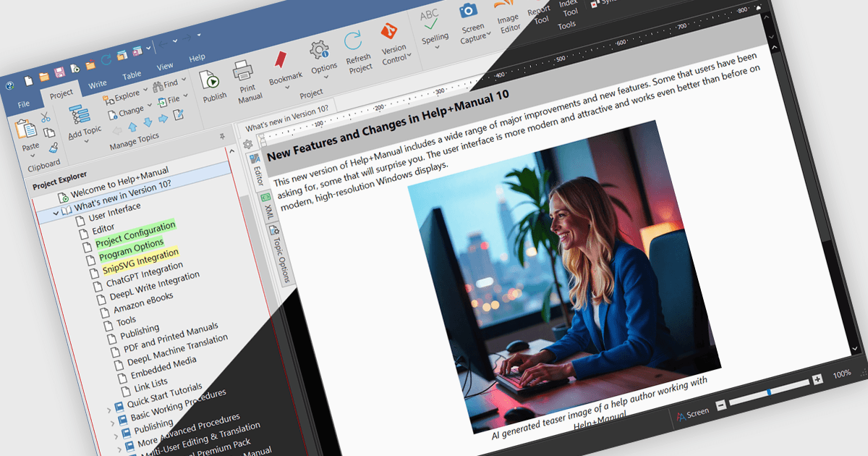868x456 pixels.
Task: Click the red Bookmark icon
Action: 280,61
